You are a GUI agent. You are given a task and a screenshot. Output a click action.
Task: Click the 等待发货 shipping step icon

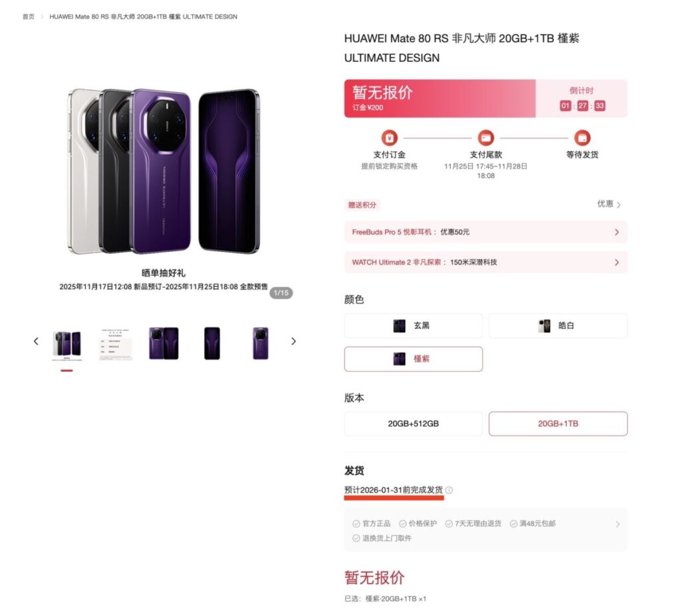[582, 138]
